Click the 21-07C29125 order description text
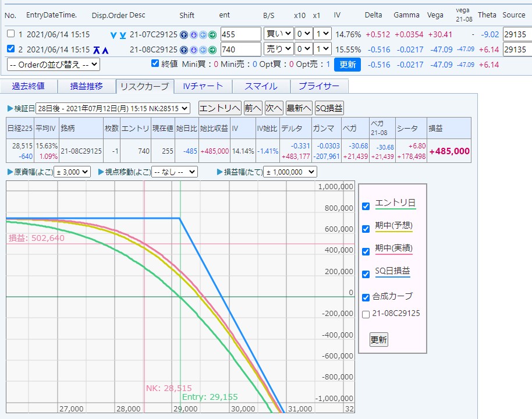 (154, 34)
